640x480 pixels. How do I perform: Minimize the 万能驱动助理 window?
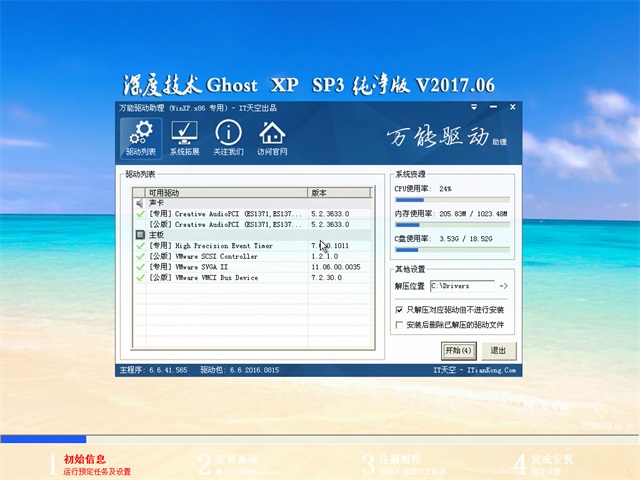tap(493, 107)
